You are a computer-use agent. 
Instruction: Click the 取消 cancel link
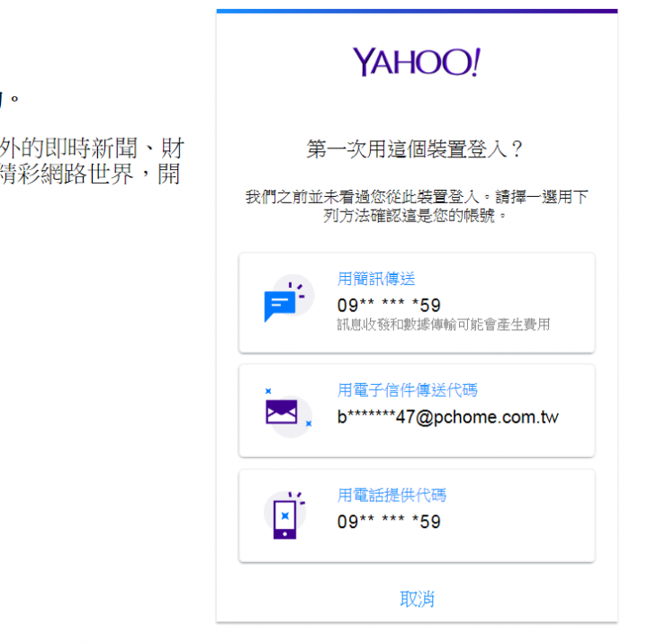(x=417, y=598)
